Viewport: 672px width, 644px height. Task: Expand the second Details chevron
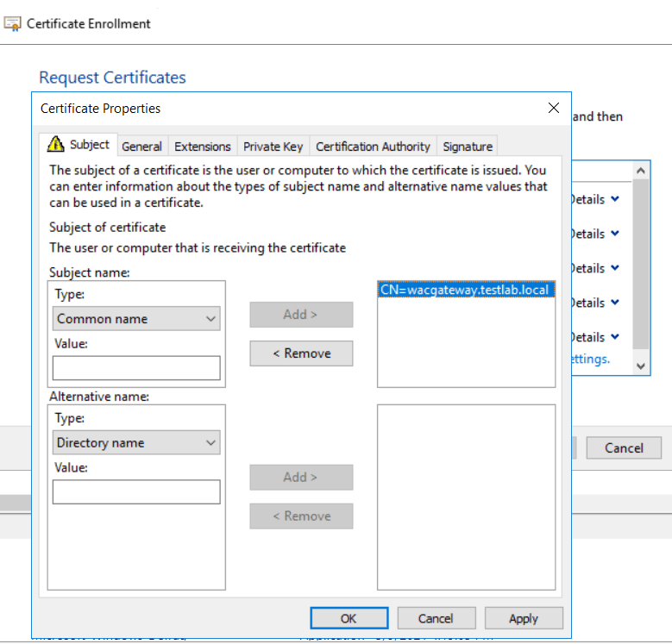[615, 234]
